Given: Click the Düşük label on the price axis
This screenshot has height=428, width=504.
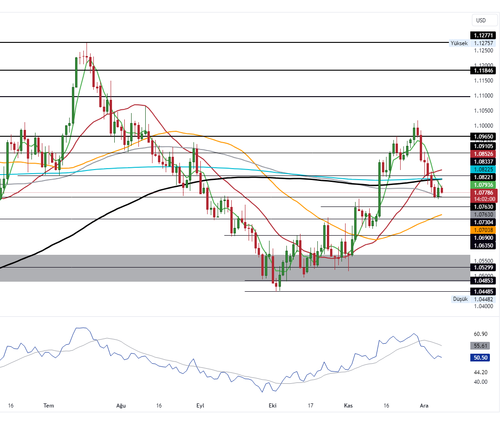Looking at the screenshot, I should pos(460,299).
